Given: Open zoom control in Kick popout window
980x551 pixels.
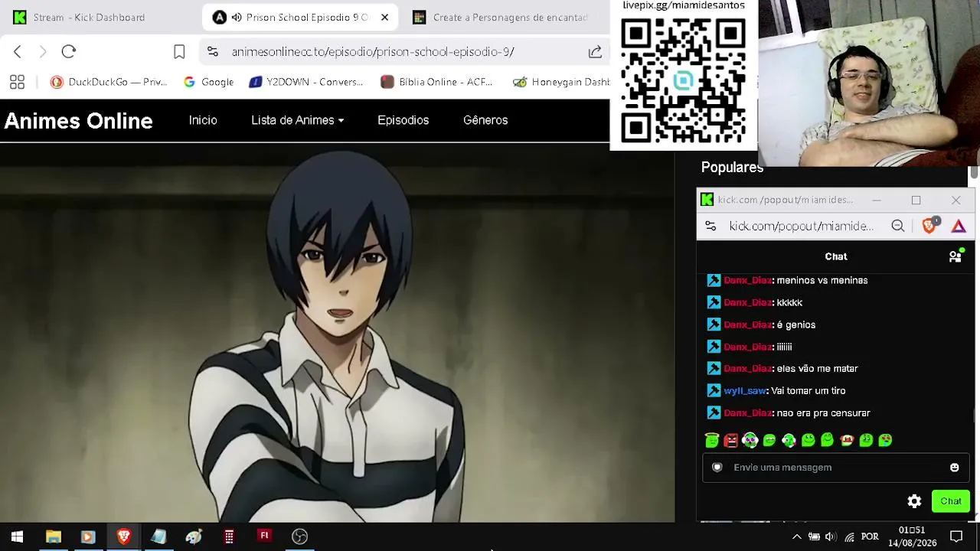Looking at the screenshot, I should tap(898, 226).
